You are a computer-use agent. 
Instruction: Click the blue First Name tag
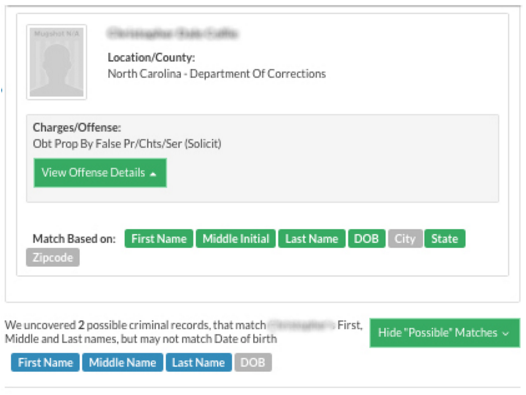pos(45,362)
